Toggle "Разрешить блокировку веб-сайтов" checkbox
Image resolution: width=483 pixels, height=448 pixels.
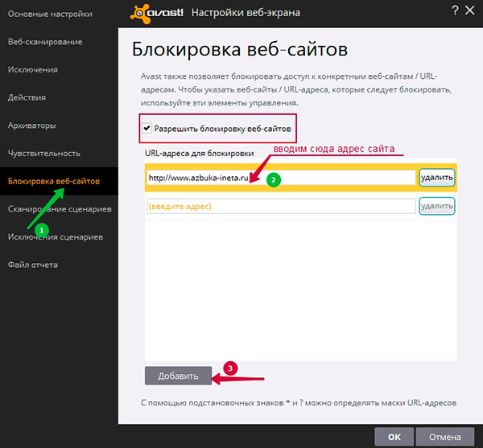click(147, 128)
